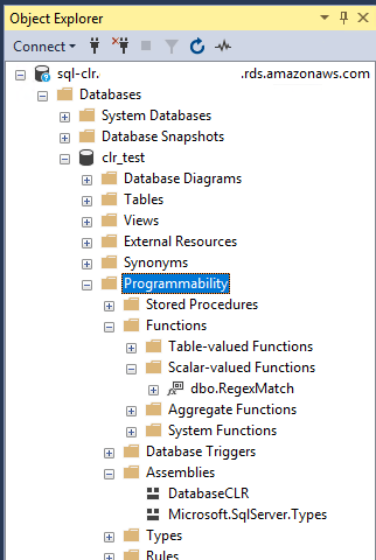The image size is (376, 560).
Task: Expand the Tables node
Action: 87,201
